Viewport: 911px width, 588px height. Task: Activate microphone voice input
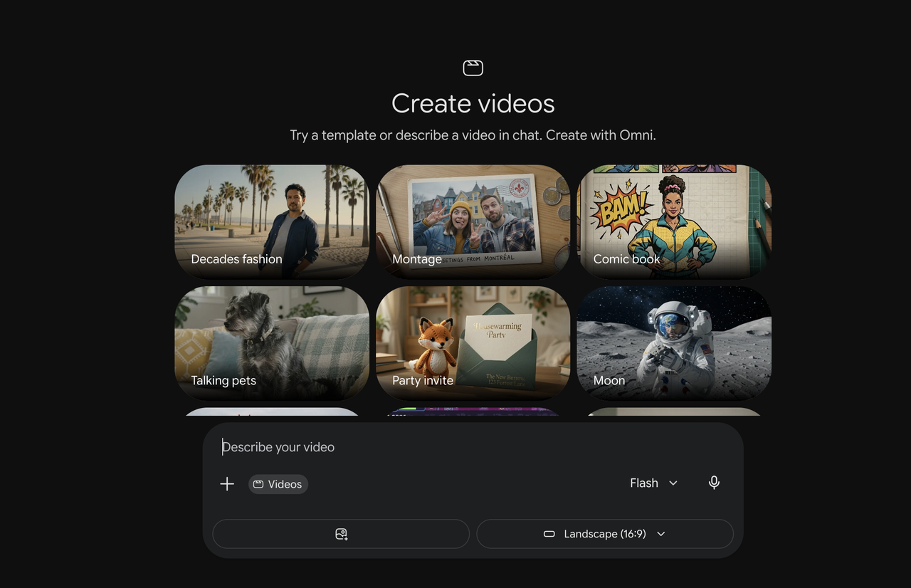click(x=714, y=483)
